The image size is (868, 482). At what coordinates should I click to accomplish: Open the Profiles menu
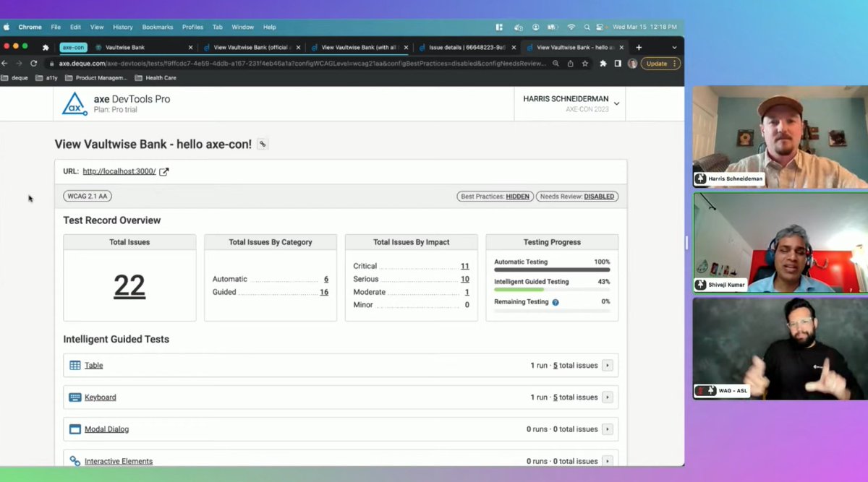(x=192, y=27)
